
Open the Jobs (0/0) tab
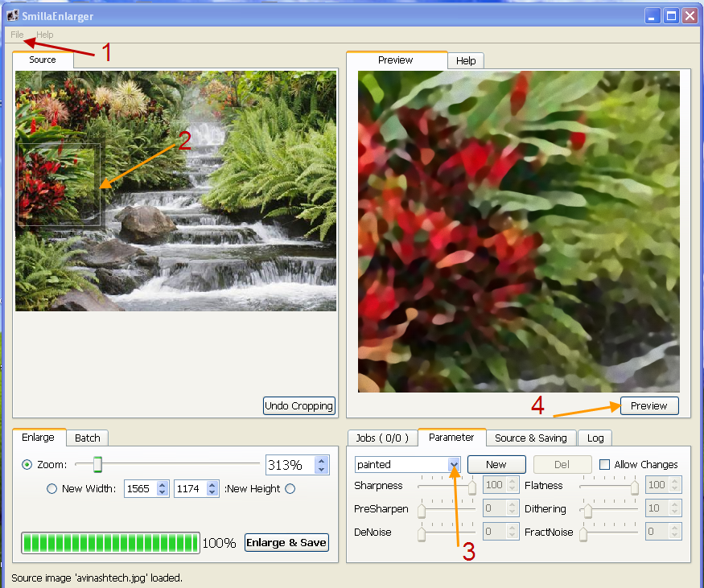coord(382,438)
